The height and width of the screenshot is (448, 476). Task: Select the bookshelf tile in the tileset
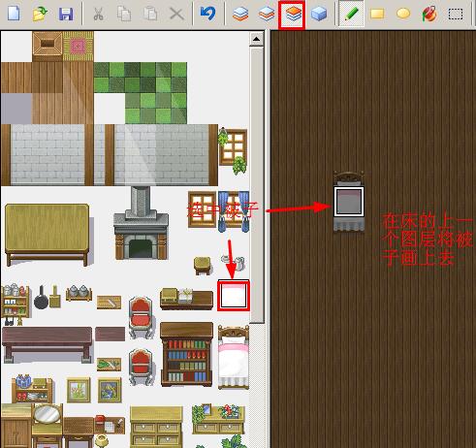[x=186, y=354]
